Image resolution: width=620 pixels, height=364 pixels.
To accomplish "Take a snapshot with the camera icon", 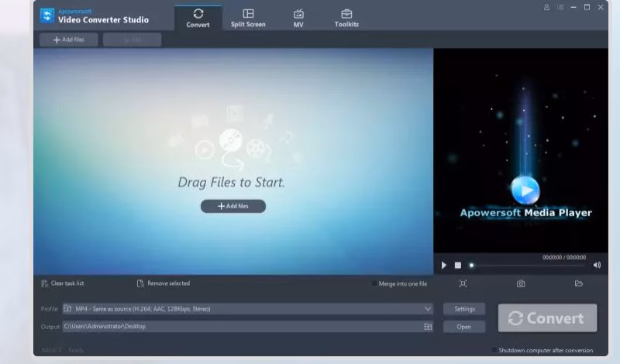I will (x=521, y=283).
